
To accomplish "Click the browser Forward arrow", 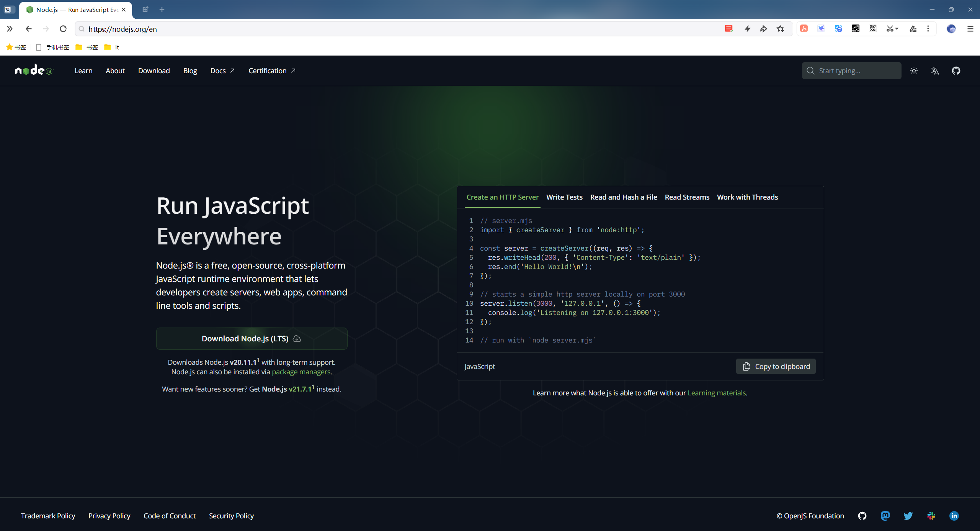I will pos(46,29).
